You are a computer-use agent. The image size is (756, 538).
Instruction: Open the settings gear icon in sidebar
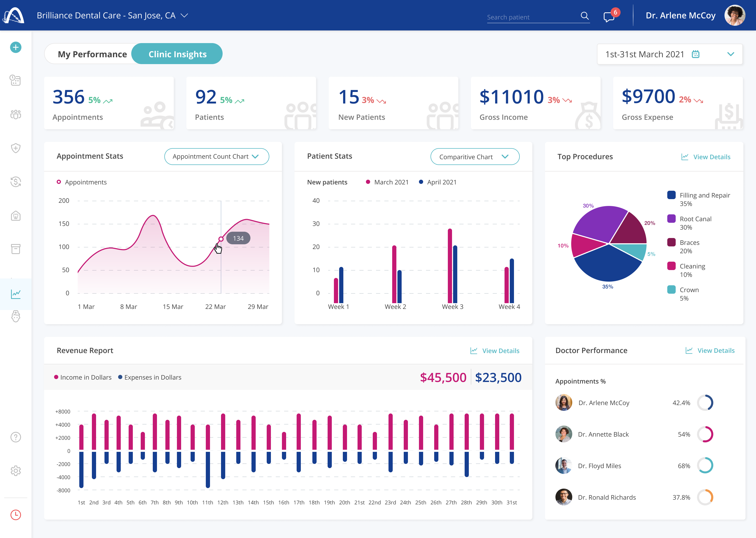coord(15,471)
